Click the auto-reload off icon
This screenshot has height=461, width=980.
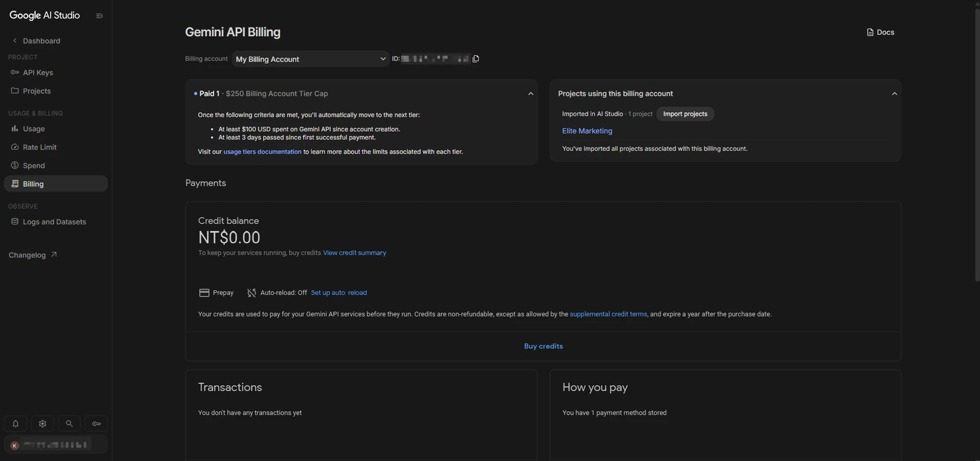(x=252, y=293)
